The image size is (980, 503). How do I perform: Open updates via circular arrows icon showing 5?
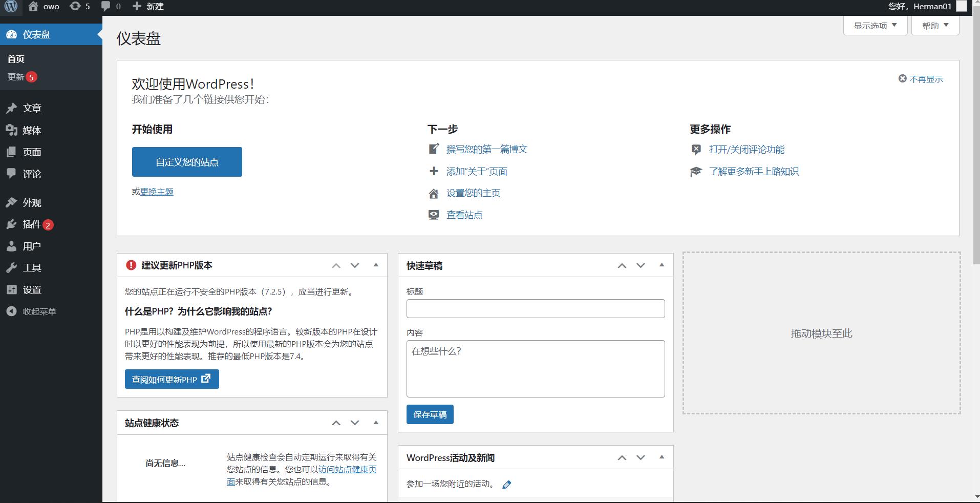tap(75, 6)
